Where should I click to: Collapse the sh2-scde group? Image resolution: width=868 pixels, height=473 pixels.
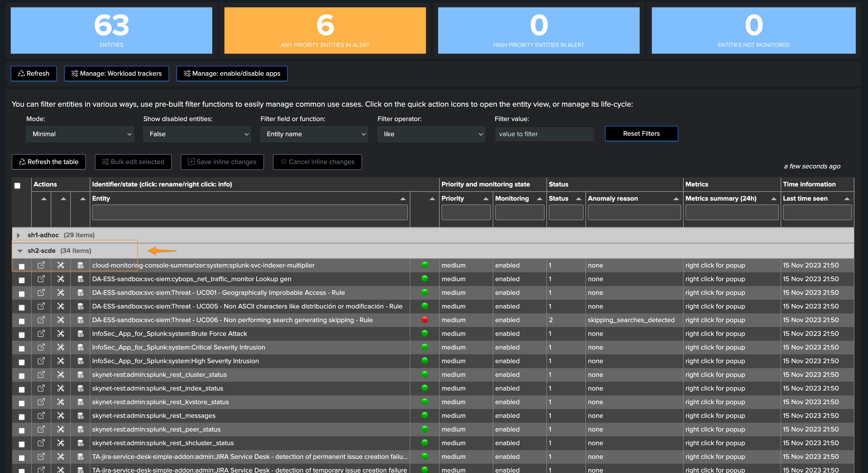click(x=20, y=251)
